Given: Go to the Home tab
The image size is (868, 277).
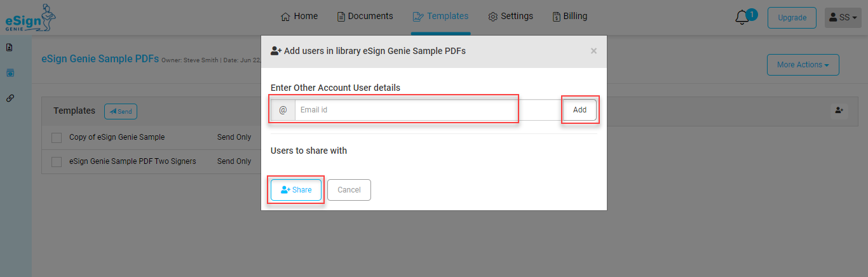Looking at the screenshot, I should tap(299, 16).
